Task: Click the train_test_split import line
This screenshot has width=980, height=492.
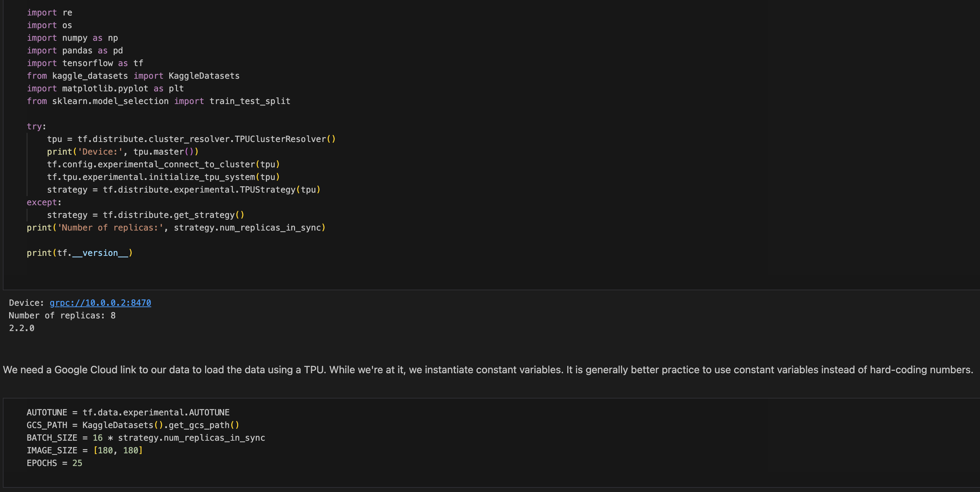Action: (159, 101)
